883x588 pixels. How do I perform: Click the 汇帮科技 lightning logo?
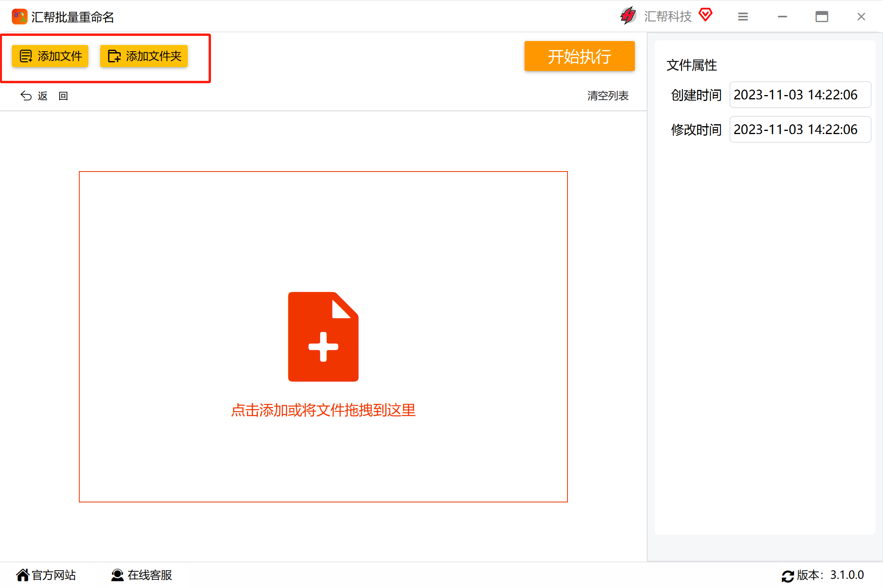pos(628,16)
